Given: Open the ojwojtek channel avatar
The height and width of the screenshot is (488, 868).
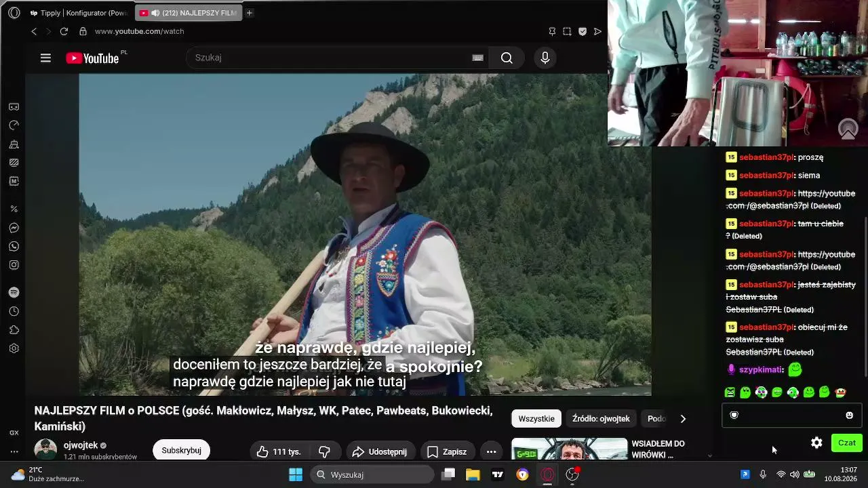Looking at the screenshot, I should 45,450.
